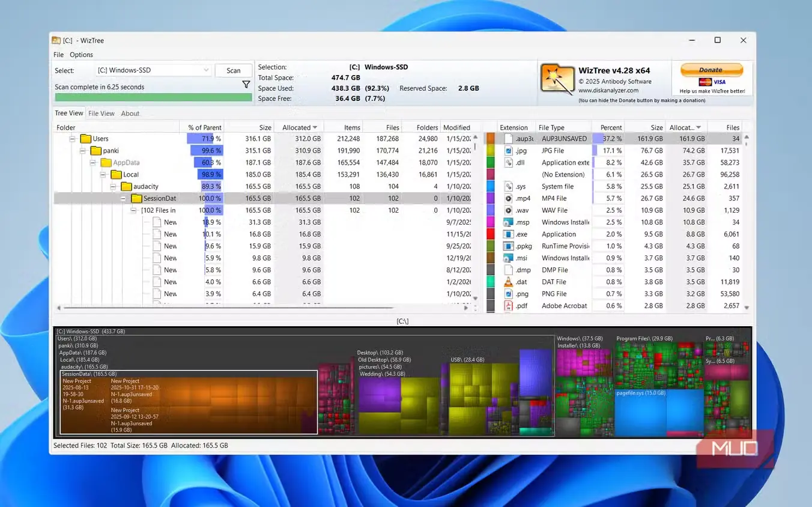Click the file icon in the 18.9 % row
The height and width of the screenshot is (507, 812).
click(x=157, y=222)
